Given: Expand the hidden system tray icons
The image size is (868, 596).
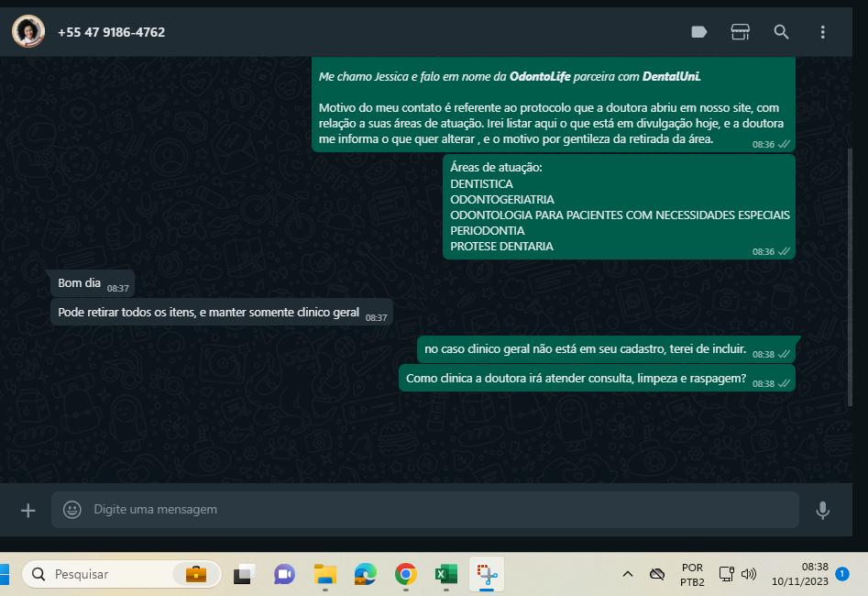Looking at the screenshot, I should click(628, 574).
